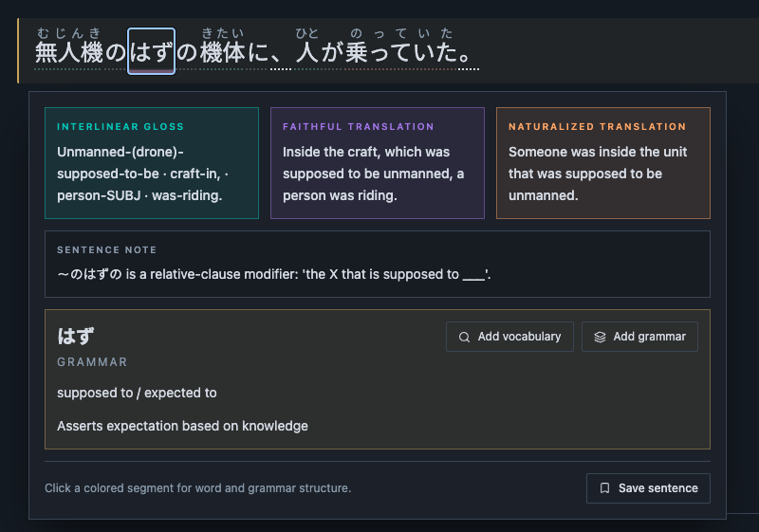Screen dimensions: 759x532
Task: Select the 機体 word segment
Action: 223,52
